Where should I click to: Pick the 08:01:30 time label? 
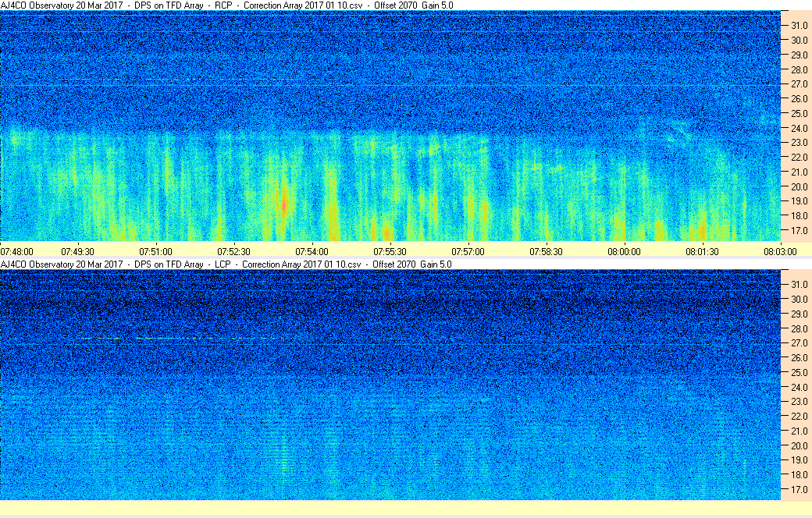tap(702, 251)
